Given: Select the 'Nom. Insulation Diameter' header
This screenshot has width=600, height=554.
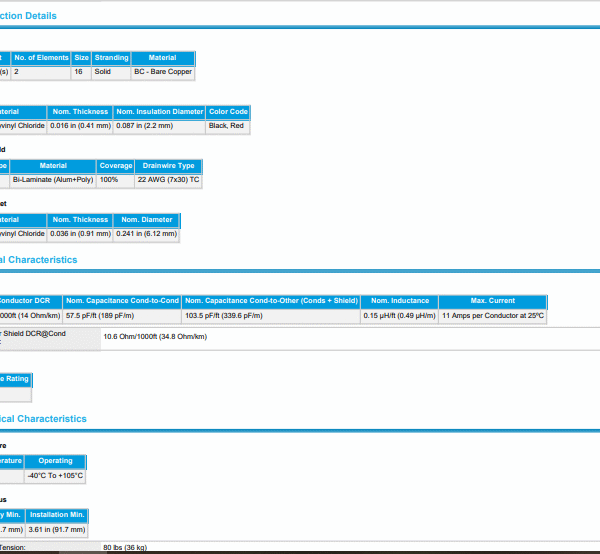Looking at the screenshot, I should (159, 112).
